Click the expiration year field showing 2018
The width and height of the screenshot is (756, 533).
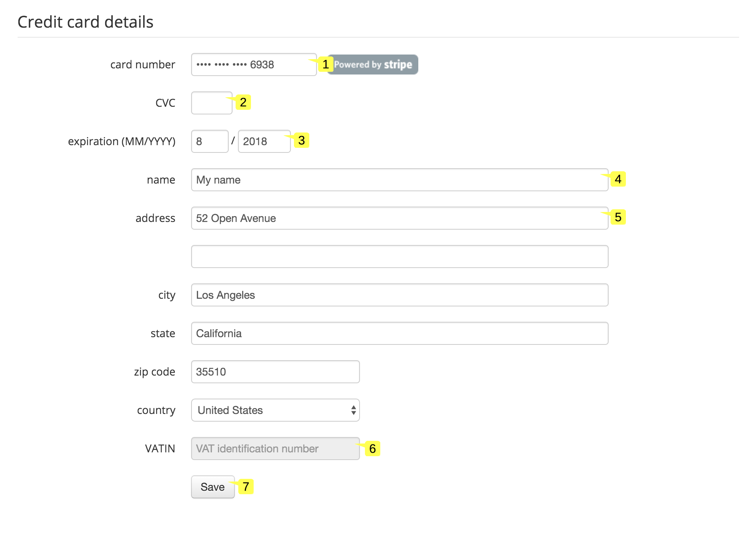tap(264, 141)
